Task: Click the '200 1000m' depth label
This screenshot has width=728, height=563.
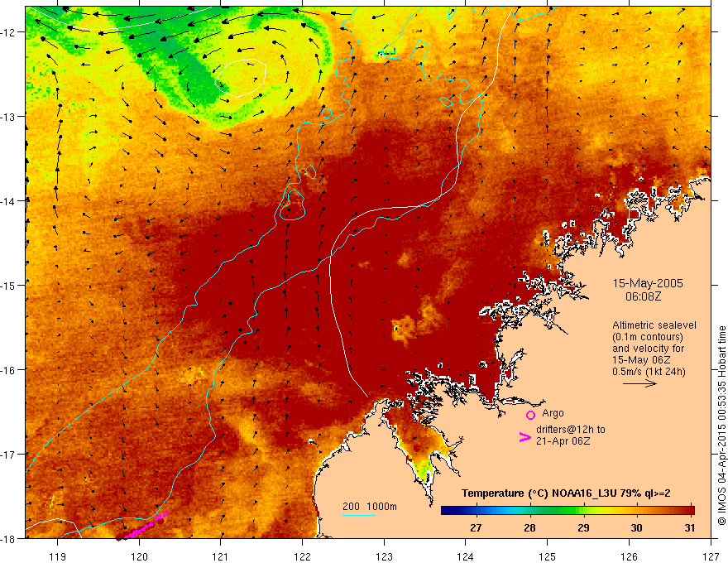Action: point(370,507)
